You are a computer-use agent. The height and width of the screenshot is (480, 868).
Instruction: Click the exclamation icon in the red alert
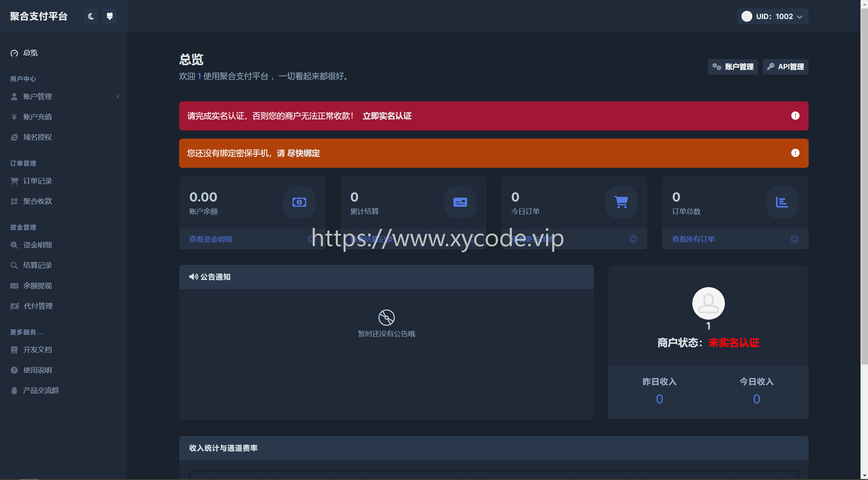[x=795, y=116]
